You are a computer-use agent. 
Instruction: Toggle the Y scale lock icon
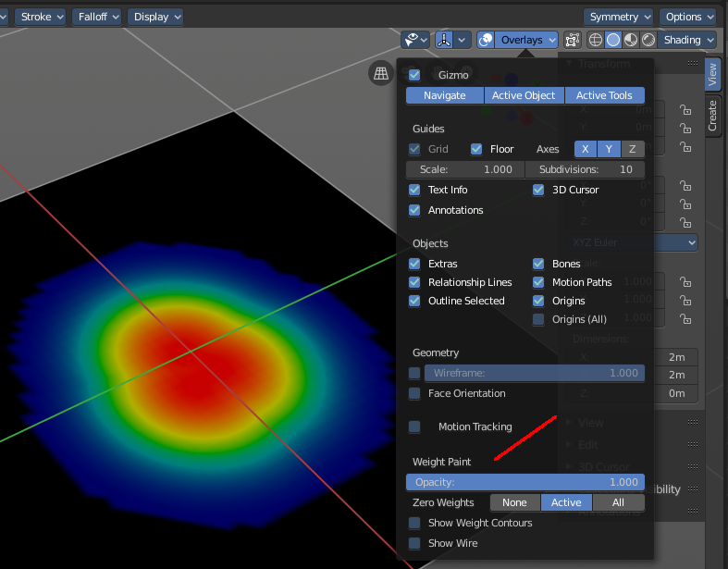point(685,301)
